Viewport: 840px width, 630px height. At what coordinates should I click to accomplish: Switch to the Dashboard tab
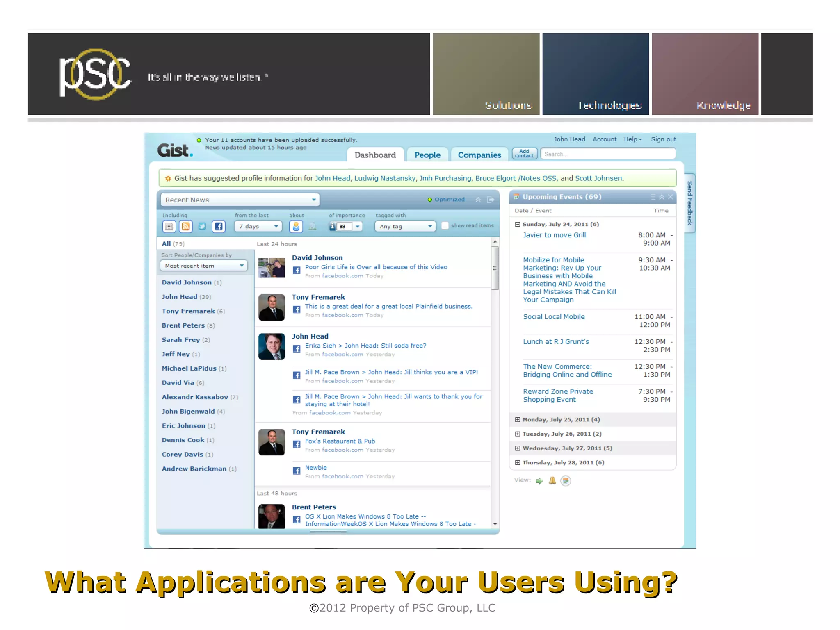[x=375, y=155]
